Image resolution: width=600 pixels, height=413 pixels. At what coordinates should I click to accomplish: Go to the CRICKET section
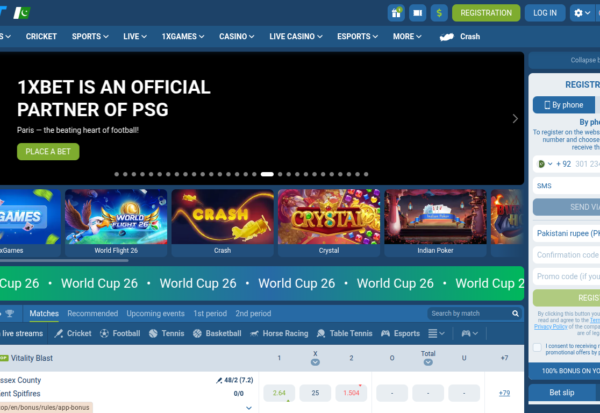point(41,36)
